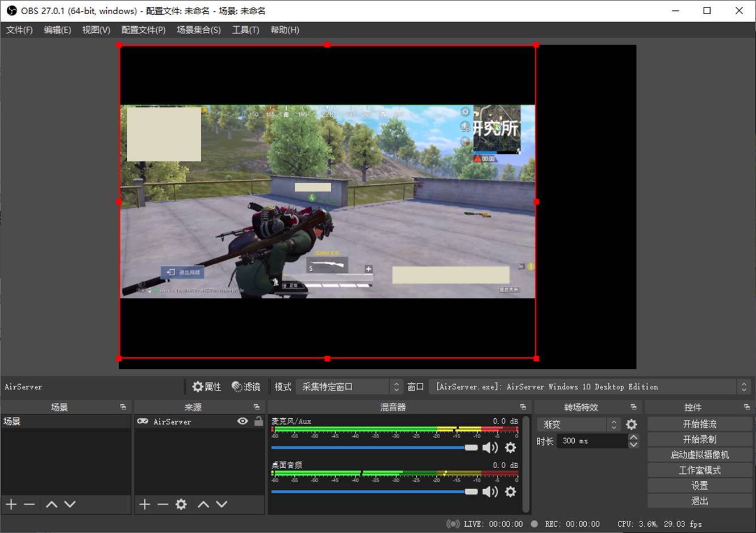Open source 属性 button in the toolbar
The height and width of the screenshot is (533, 756).
[207, 387]
